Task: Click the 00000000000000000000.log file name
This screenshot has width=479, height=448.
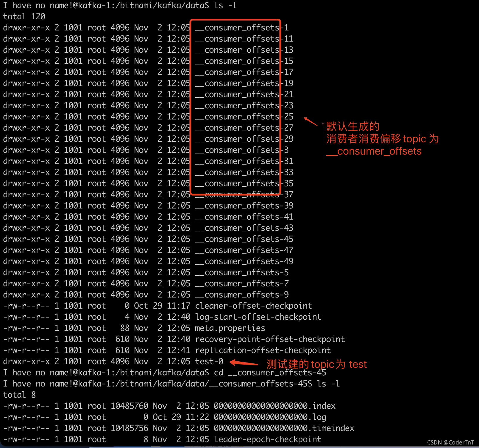Action: 270,417
